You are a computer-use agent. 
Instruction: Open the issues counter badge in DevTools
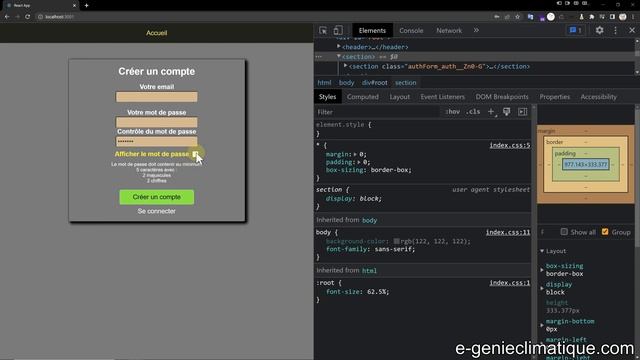[576, 30]
